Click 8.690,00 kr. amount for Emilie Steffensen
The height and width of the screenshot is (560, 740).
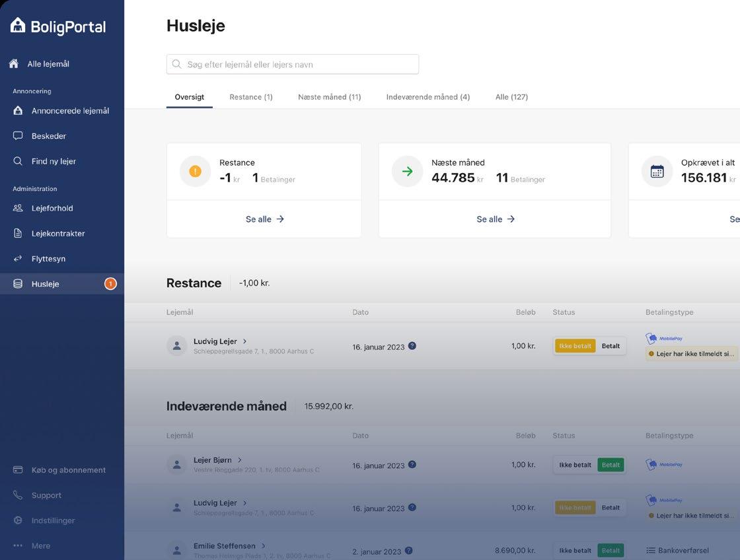515,551
